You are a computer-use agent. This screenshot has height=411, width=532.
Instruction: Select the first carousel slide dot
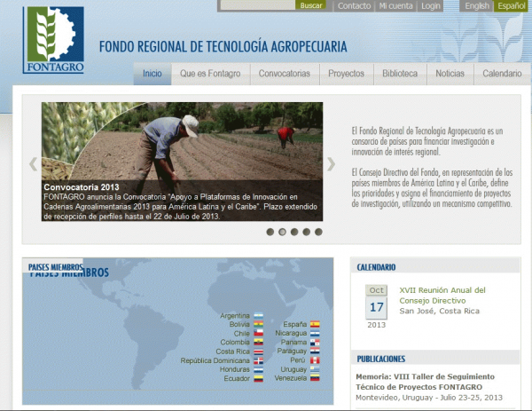point(270,232)
